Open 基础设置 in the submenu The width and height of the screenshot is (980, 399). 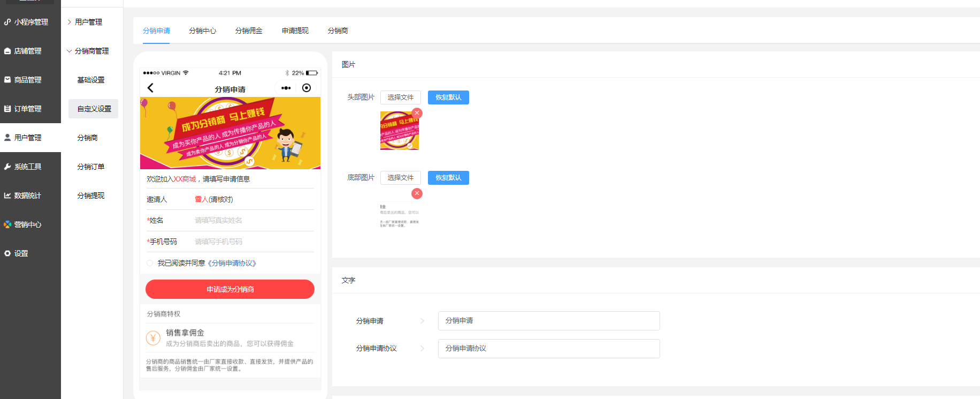pos(91,80)
